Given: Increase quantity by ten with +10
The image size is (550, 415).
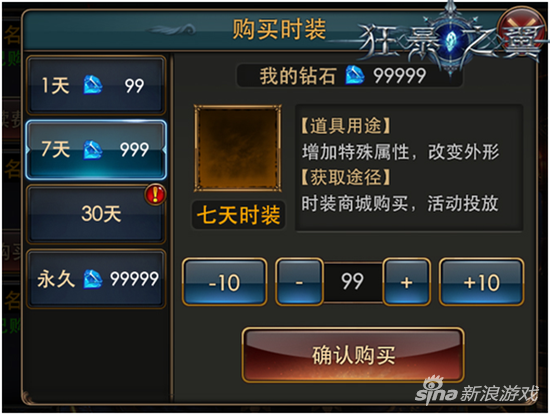Looking at the screenshot, I should point(482,282).
